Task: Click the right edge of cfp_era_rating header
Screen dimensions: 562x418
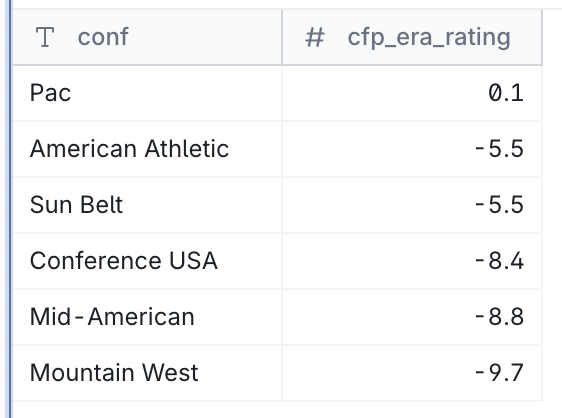Action: [542, 37]
